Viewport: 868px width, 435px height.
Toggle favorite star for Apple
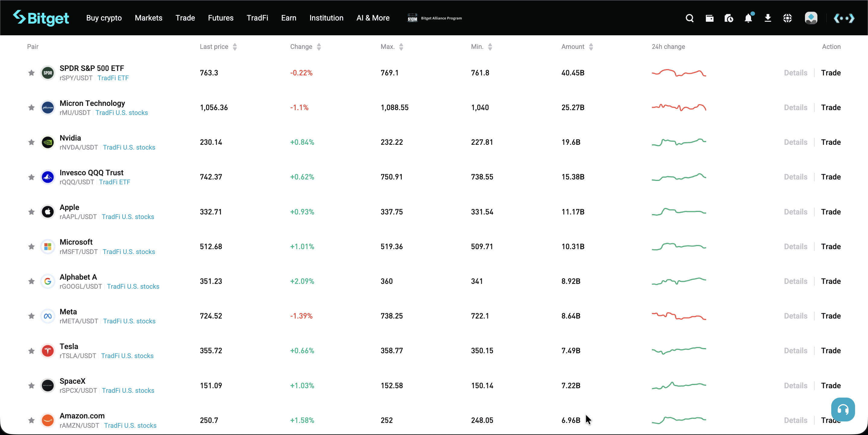(x=31, y=212)
